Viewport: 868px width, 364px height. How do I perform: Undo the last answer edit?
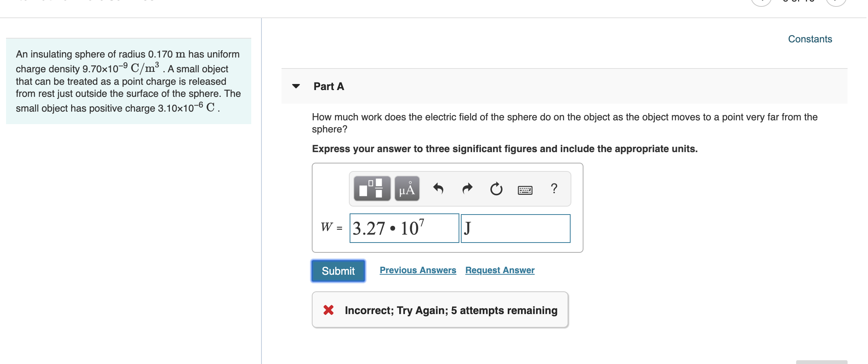[x=438, y=188]
